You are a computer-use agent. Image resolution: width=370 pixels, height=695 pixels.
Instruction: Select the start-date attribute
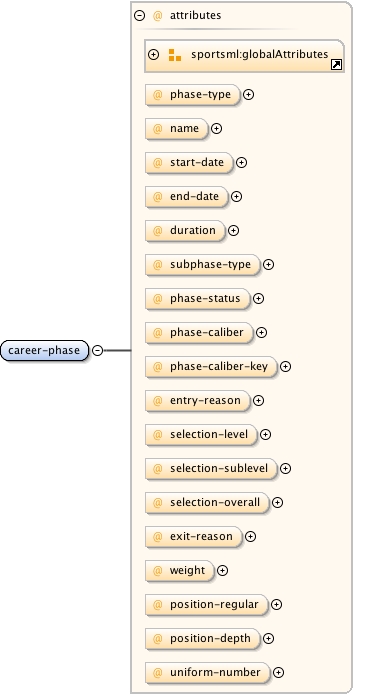pyautogui.click(x=189, y=163)
